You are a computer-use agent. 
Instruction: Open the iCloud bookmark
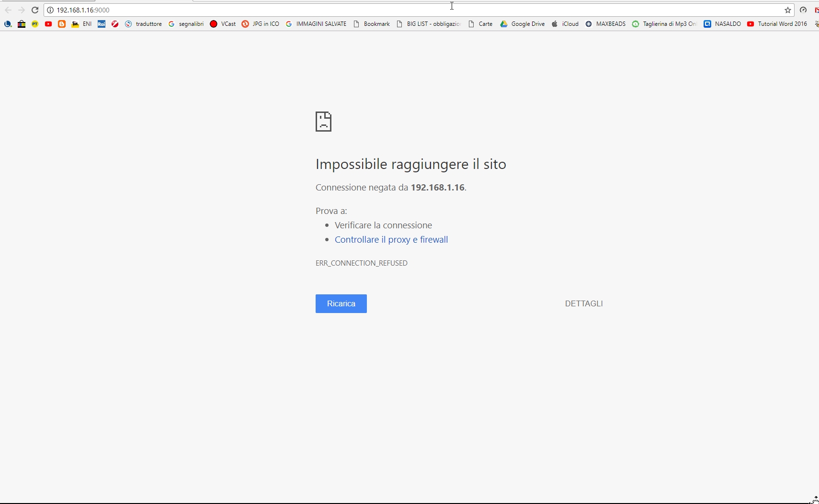coord(565,24)
